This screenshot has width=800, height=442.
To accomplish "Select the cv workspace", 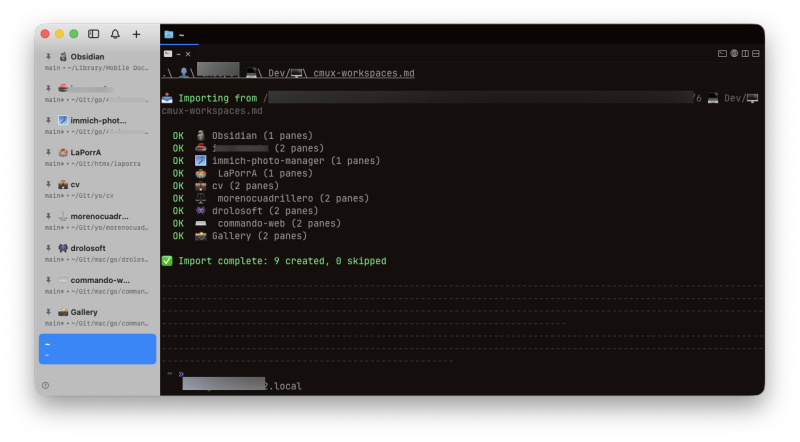I will coord(98,190).
